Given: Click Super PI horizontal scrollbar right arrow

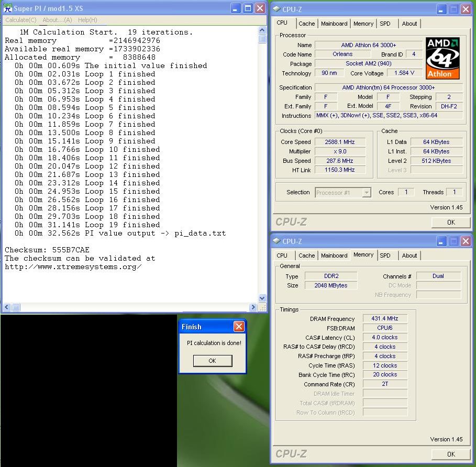Looking at the screenshot, I should tap(253, 307).
